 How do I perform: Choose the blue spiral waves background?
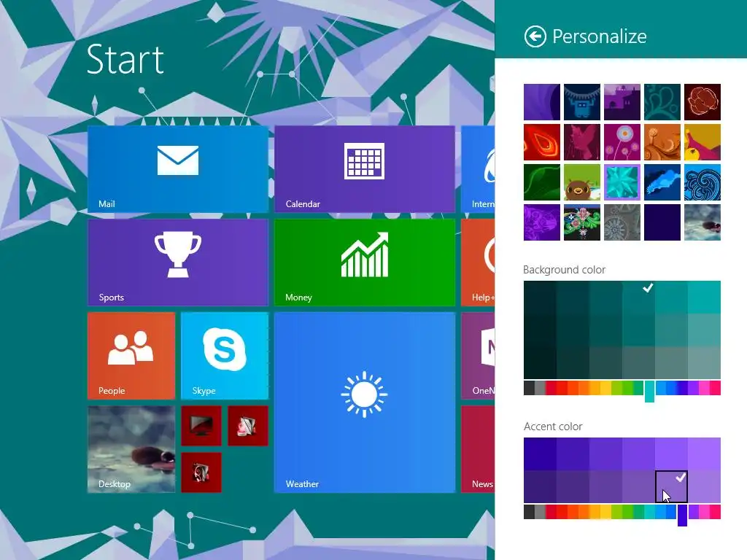tap(703, 182)
